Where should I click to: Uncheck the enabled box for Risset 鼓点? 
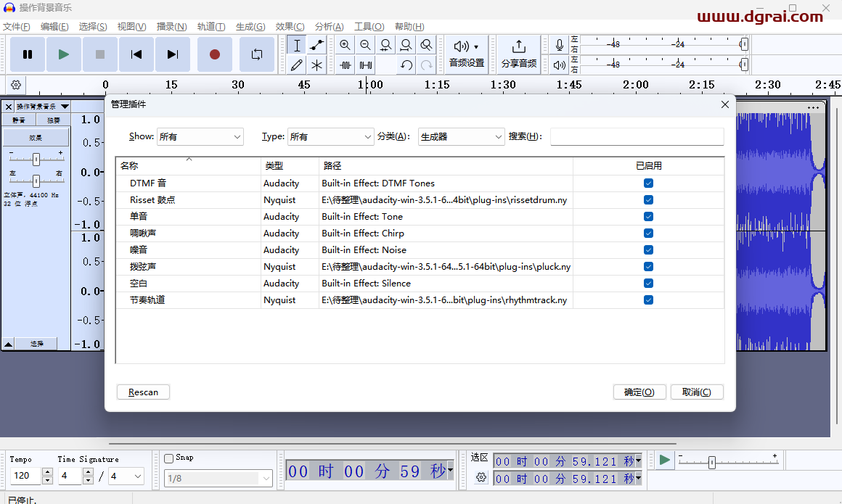[x=649, y=200]
